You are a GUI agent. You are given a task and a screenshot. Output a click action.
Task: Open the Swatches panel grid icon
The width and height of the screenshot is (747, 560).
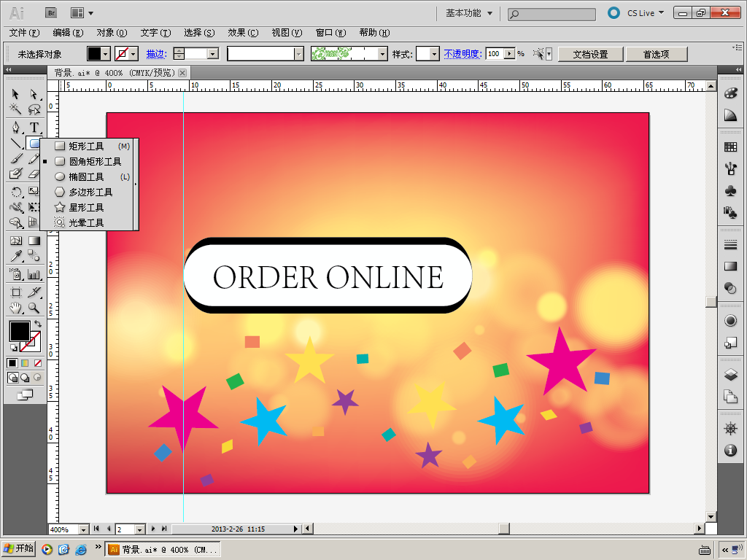click(x=730, y=147)
